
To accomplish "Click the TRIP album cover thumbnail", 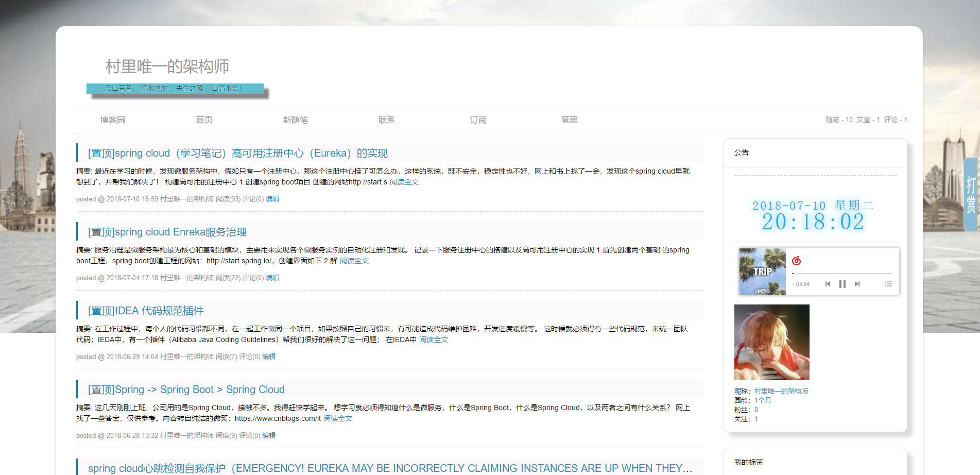I will [762, 272].
